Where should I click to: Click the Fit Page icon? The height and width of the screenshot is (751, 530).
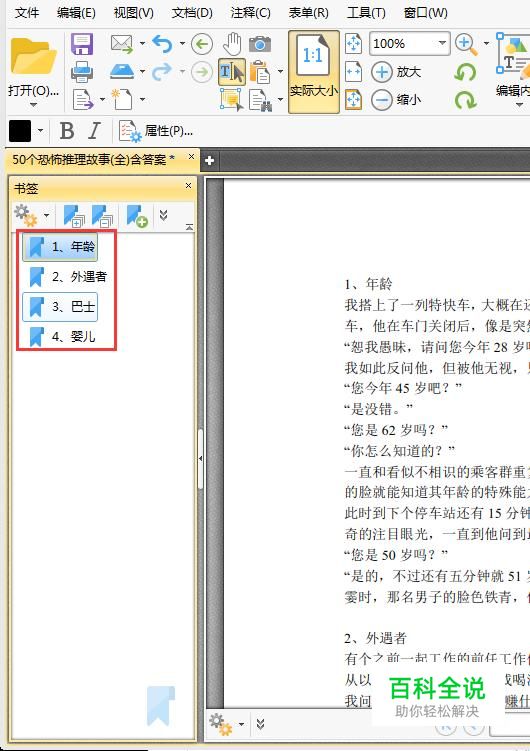(x=353, y=44)
